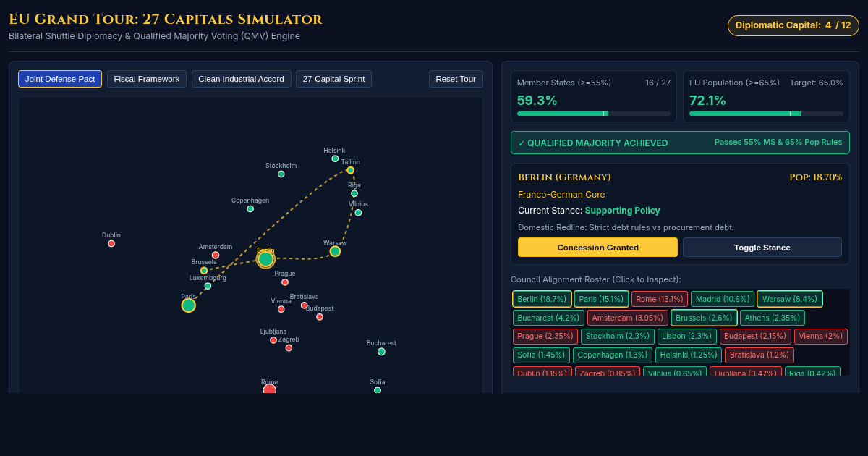868x456 pixels.
Task: Inspect Budapest (2.15%) roster chip
Action: pos(755,337)
